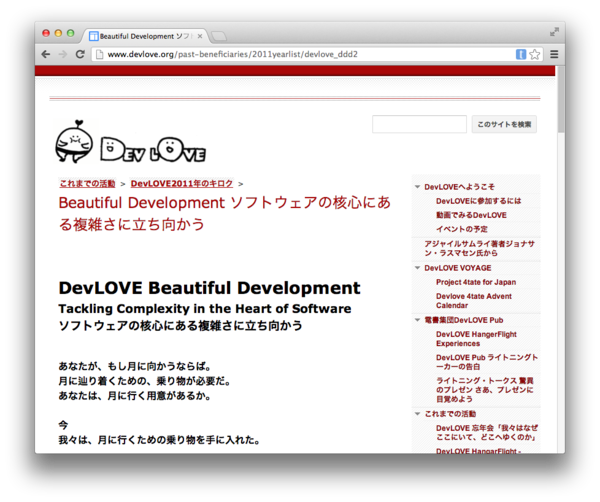Collapse the sidebar これまでの活動 section triangle
This screenshot has width=600, height=502.
click(417, 413)
